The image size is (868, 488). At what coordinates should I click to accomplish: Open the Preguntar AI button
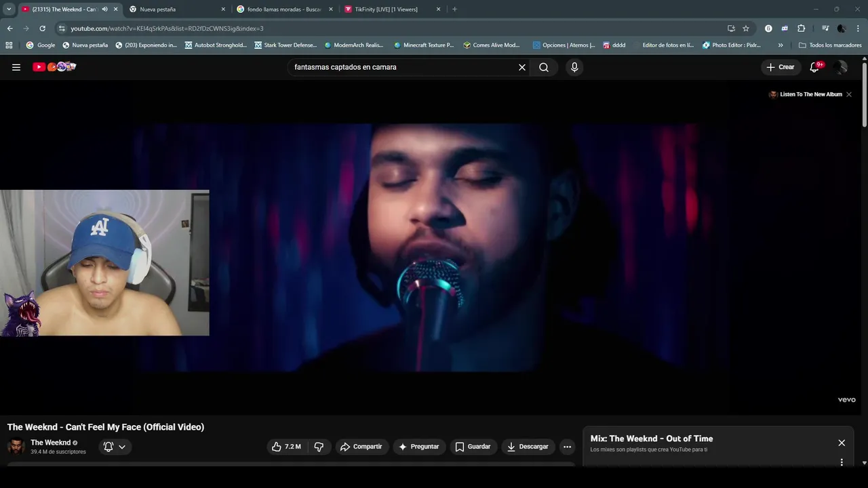[x=419, y=447]
